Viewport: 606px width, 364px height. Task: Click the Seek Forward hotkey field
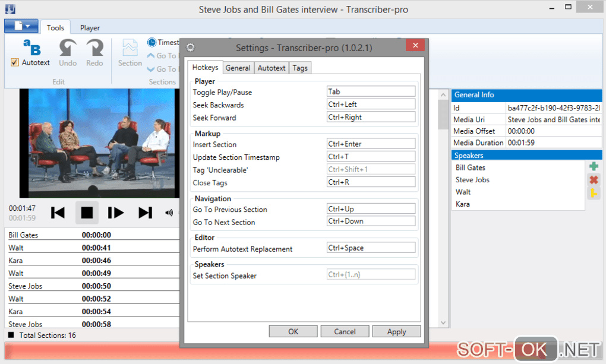(x=371, y=117)
